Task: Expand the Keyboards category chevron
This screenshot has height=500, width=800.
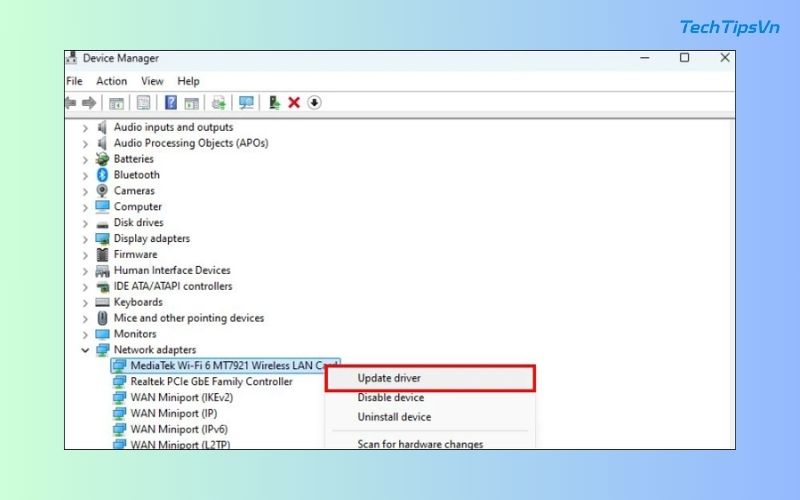Action: (85, 303)
